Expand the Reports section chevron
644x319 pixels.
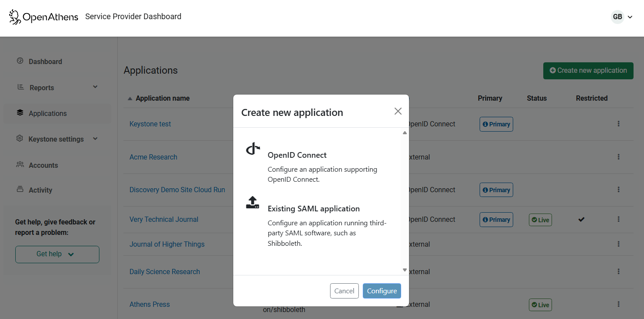coord(95,87)
